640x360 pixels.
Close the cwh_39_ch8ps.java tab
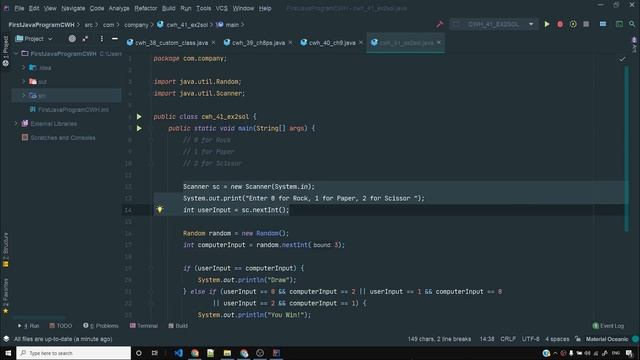[290, 42]
